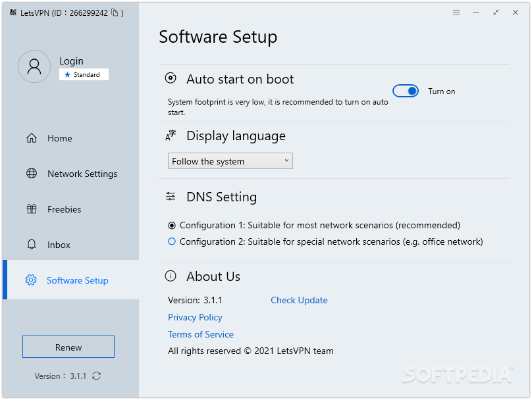Expand the Display language dropdown
Screen dimensions: 532x400
pos(230,161)
